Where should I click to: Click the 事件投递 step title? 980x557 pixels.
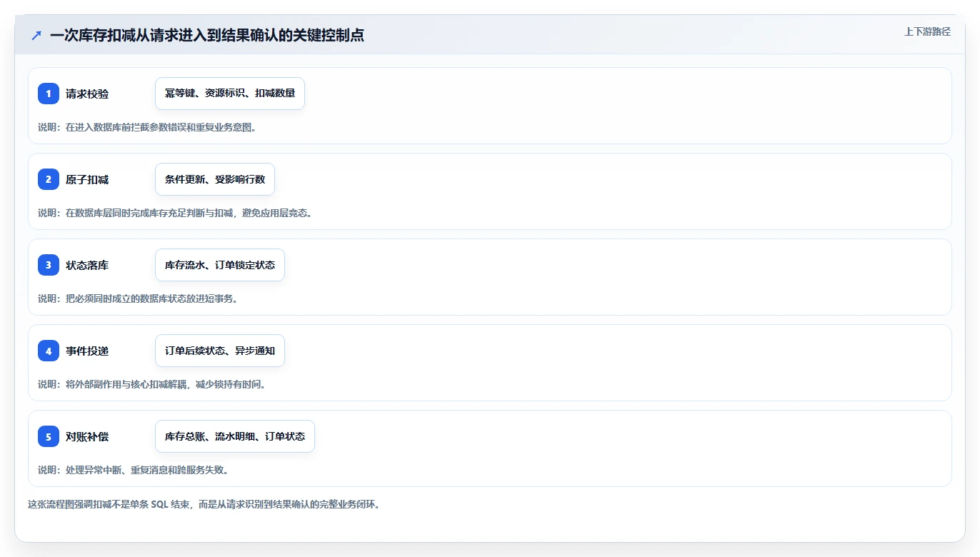[x=87, y=351]
